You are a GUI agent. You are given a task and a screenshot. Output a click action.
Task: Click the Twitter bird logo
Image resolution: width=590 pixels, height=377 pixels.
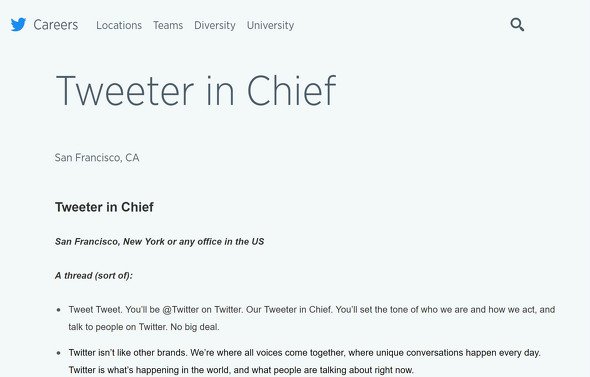tap(18, 25)
